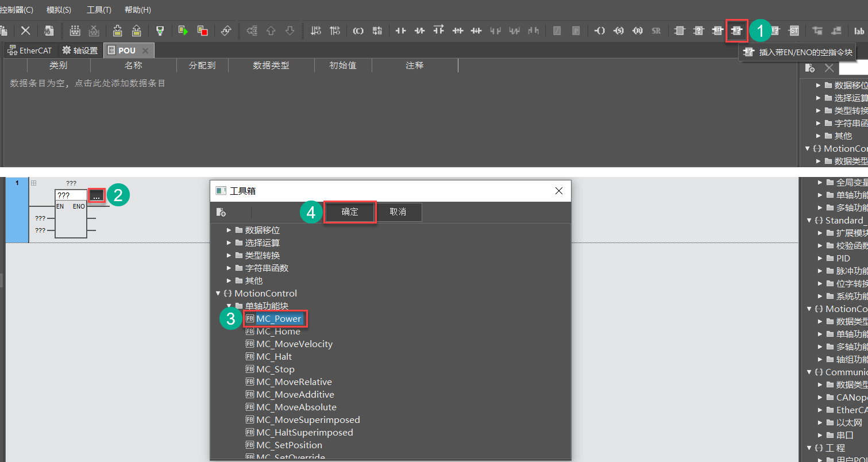Click the red square stop icon
The image size is (868, 462).
(202, 30)
